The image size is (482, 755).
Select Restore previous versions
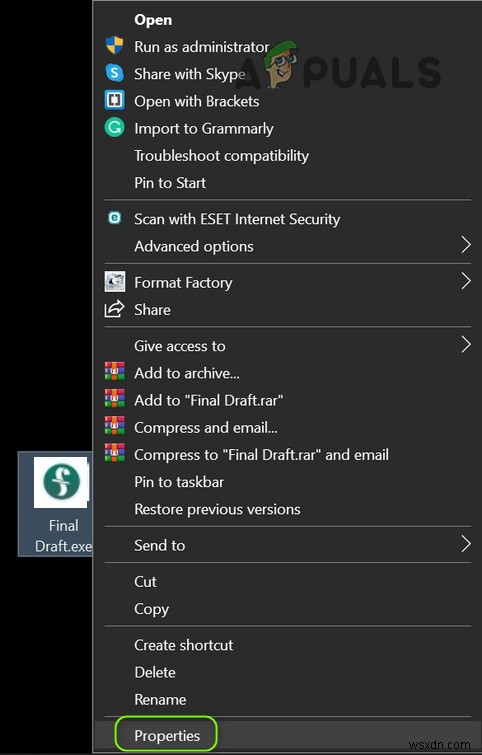tap(217, 509)
